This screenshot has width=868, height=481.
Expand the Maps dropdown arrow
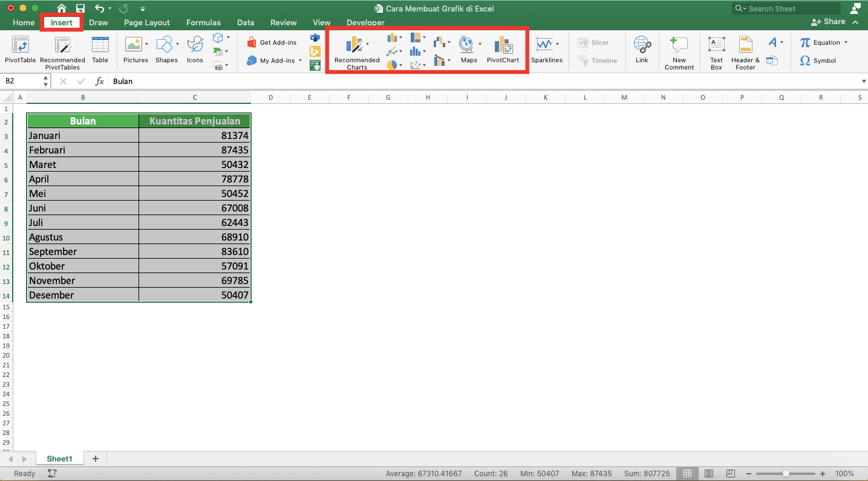click(x=480, y=44)
